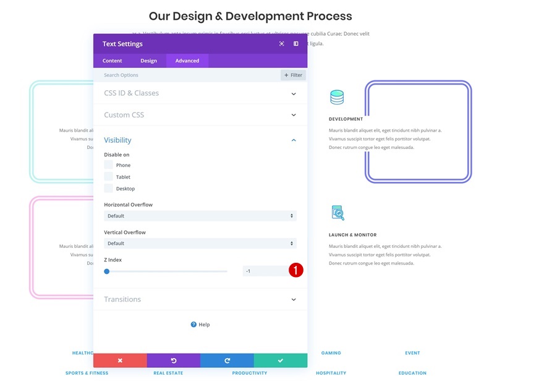Click the snap modal to sidebar icon
Screen dimensions: 544x392
(x=296, y=44)
